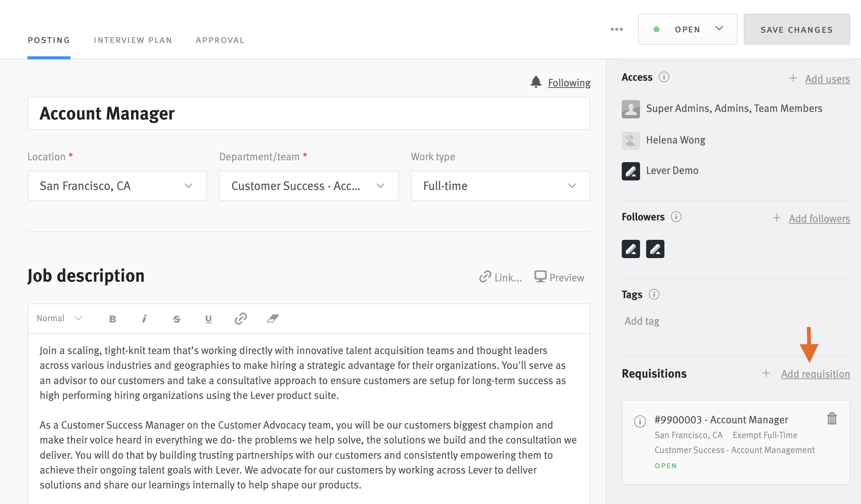Apply italic formatting to description text

(x=144, y=319)
